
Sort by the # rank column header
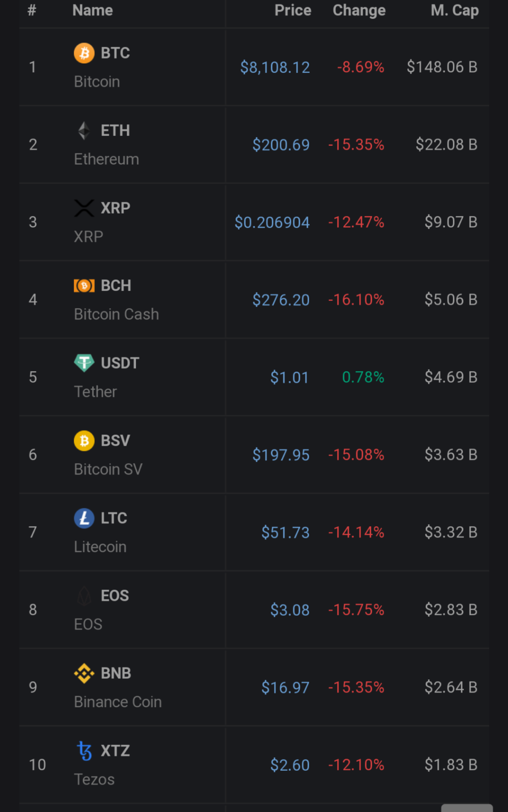[x=32, y=10]
